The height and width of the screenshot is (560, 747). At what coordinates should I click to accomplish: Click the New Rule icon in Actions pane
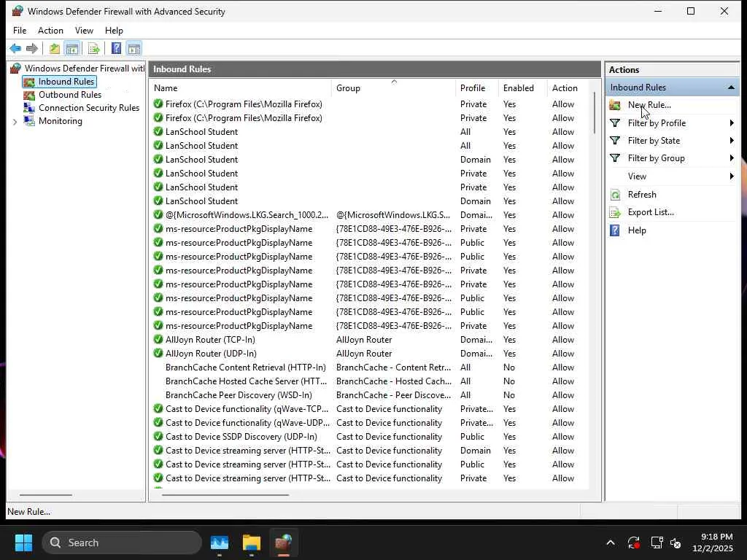pos(615,105)
